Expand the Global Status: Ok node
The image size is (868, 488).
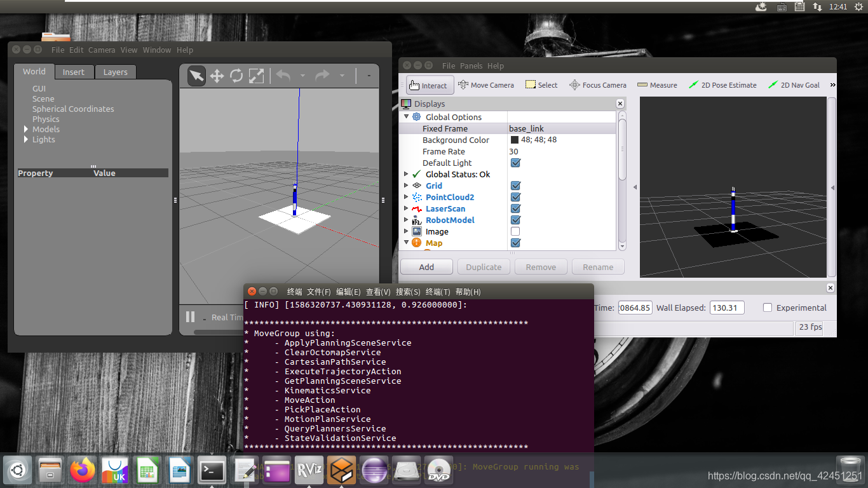[x=407, y=174]
